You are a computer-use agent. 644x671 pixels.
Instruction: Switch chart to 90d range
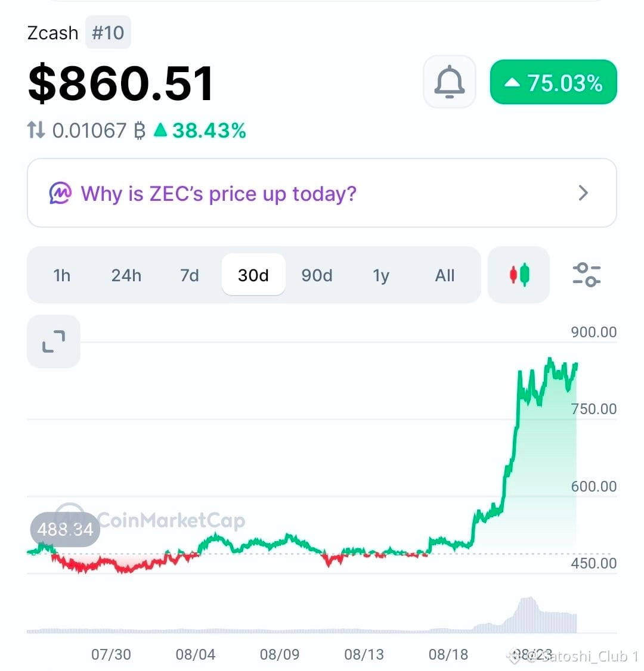click(x=317, y=275)
